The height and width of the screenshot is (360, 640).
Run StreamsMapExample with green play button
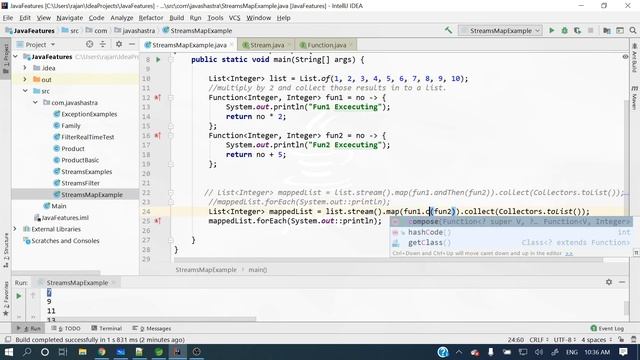click(551, 30)
